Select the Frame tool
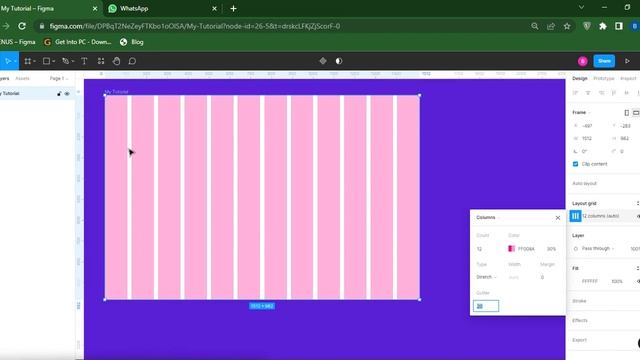This screenshot has width=640, height=360. (27, 61)
